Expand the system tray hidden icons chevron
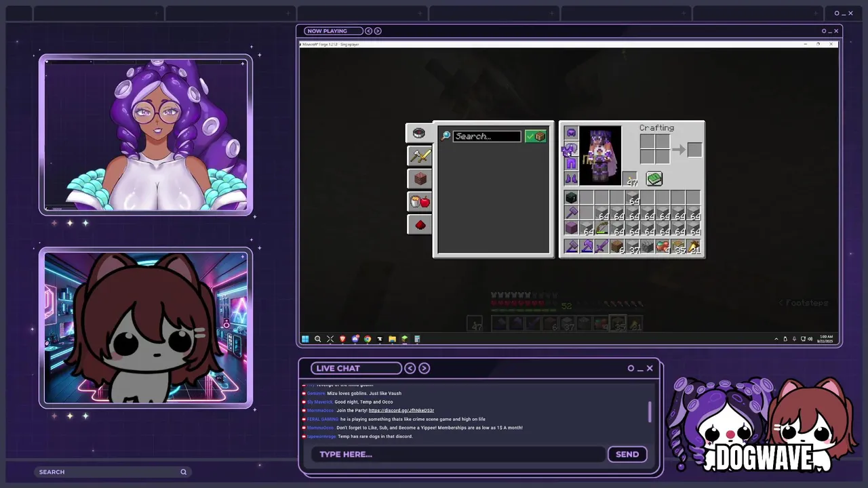The image size is (868, 488). tap(776, 339)
